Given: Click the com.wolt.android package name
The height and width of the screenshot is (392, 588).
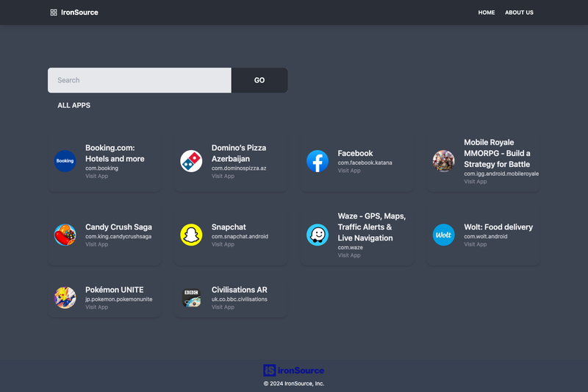Looking at the screenshot, I should pyautogui.click(x=486, y=236).
